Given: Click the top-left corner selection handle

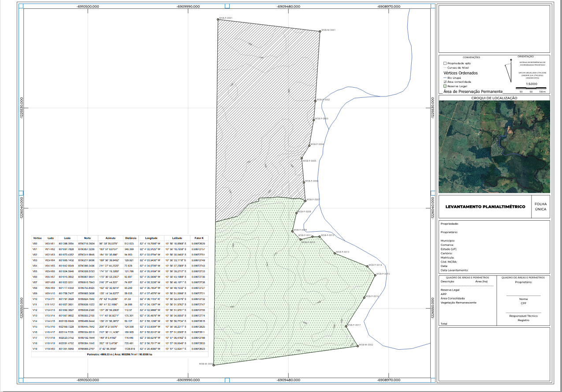Looking at the screenshot, I should click(x=21, y=6).
